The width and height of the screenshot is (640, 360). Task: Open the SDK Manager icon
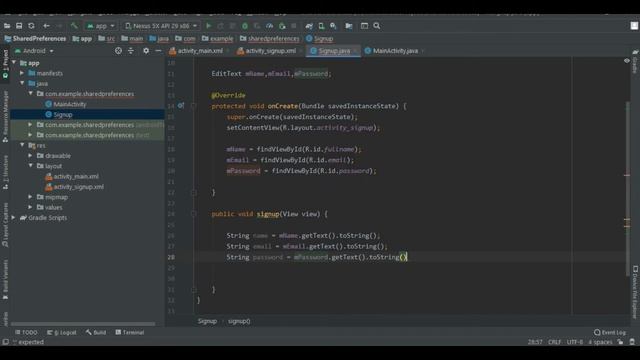coord(333,26)
